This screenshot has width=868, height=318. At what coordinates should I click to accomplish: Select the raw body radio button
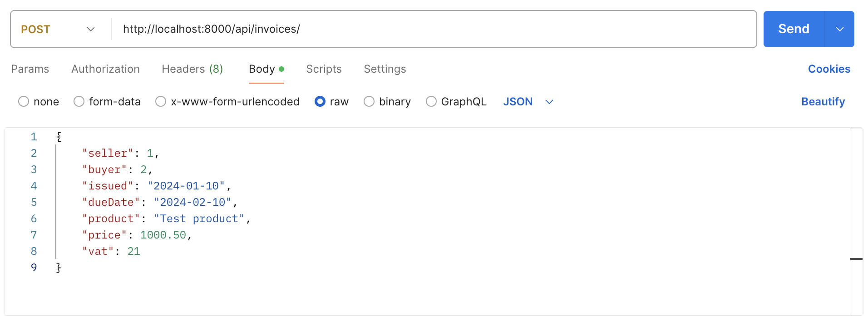pos(320,102)
